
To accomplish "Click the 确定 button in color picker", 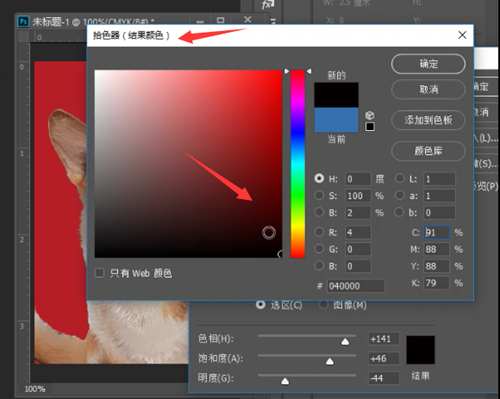I will [x=428, y=64].
